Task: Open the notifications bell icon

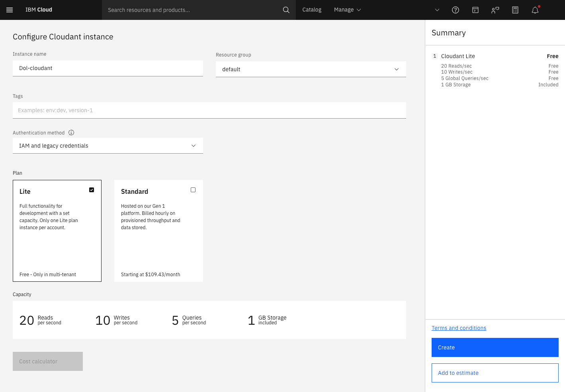Action: pos(535,10)
